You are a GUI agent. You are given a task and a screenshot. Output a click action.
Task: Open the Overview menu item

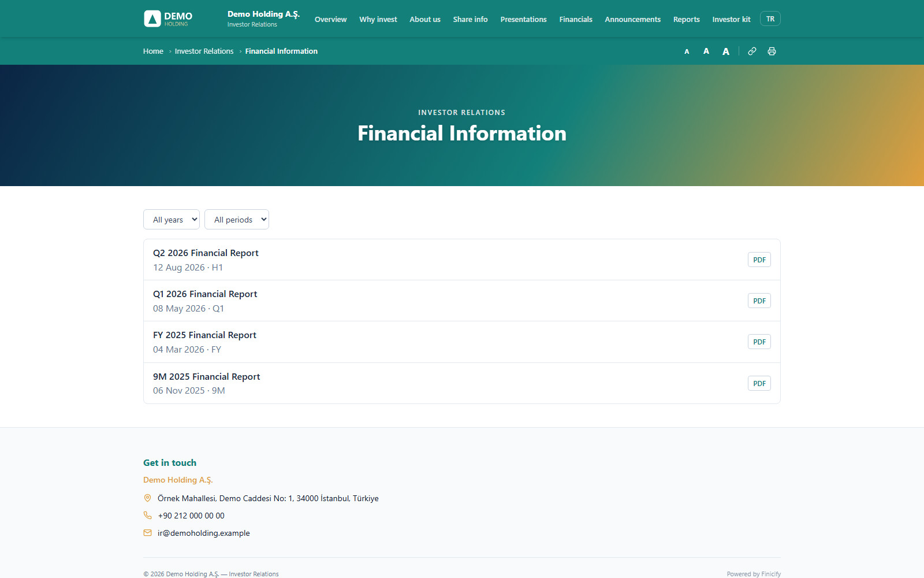point(331,19)
